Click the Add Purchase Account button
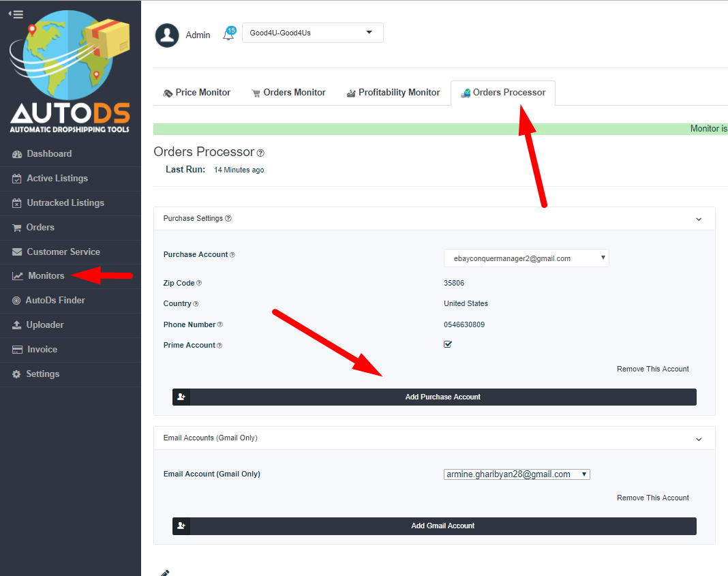The image size is (728, 576). click(434, 397)
